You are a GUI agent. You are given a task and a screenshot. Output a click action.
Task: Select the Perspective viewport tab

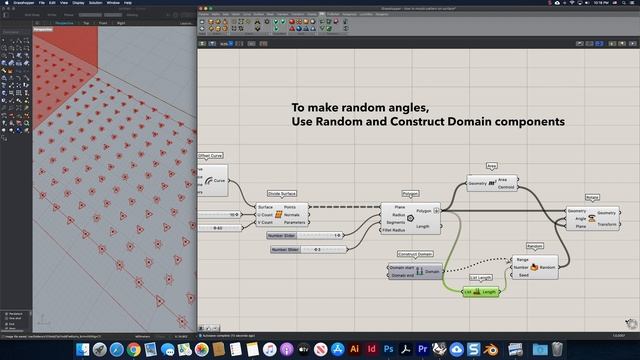pyautogui.click(x=64, y=23)
